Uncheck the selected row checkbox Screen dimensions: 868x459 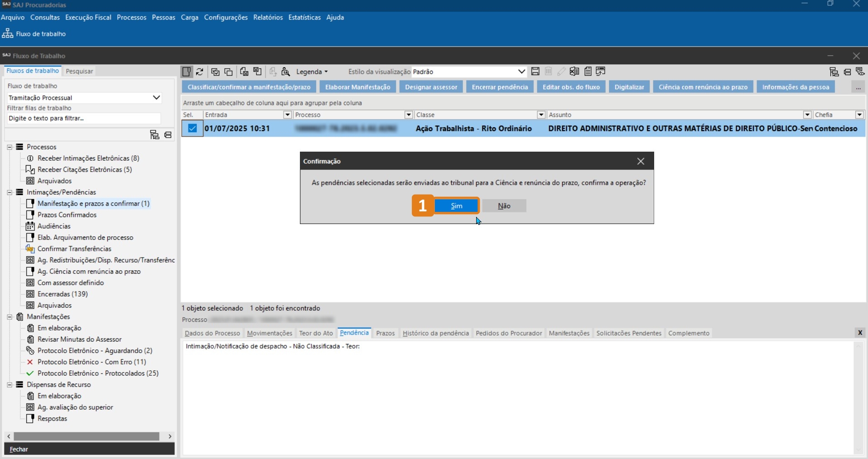192,128
